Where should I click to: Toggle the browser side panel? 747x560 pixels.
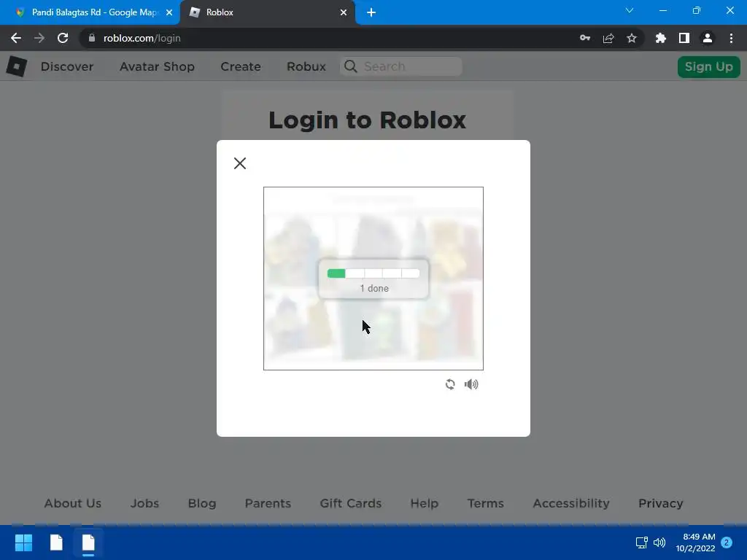[684, 38]
